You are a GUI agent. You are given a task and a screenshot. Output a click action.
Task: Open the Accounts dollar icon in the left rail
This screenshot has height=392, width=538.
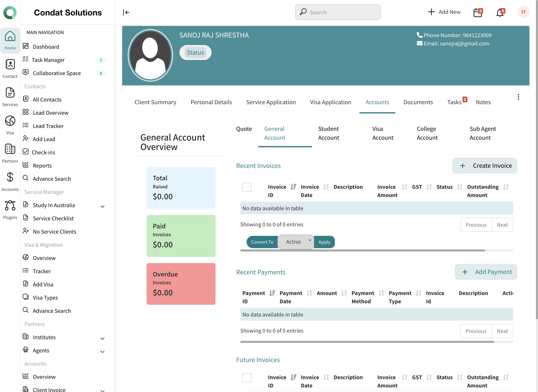click(10, 182)
